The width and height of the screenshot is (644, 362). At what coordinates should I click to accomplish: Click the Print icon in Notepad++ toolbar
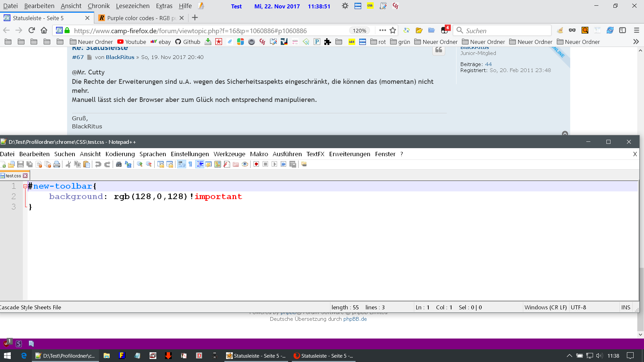click(x=57, y=164)
